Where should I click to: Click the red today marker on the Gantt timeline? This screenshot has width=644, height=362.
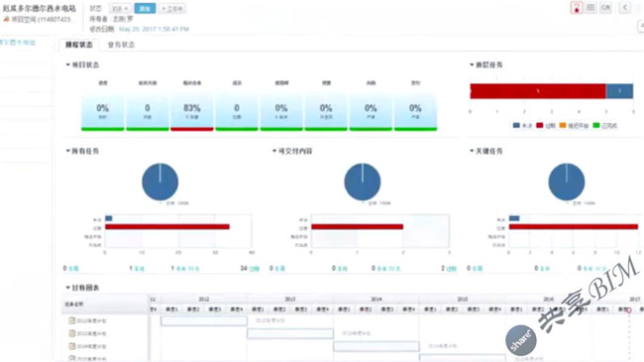click(x=629, y=310)
